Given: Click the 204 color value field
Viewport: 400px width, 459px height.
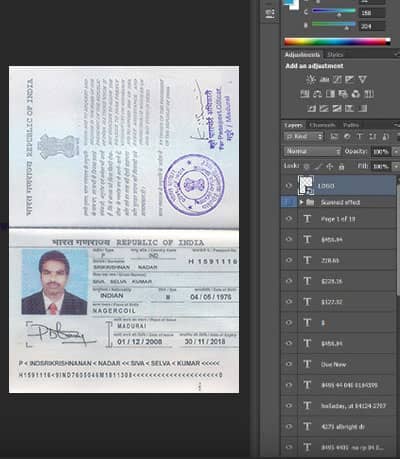Looking at the screenshot, I should pyautogui.click(x=372, y=26).
